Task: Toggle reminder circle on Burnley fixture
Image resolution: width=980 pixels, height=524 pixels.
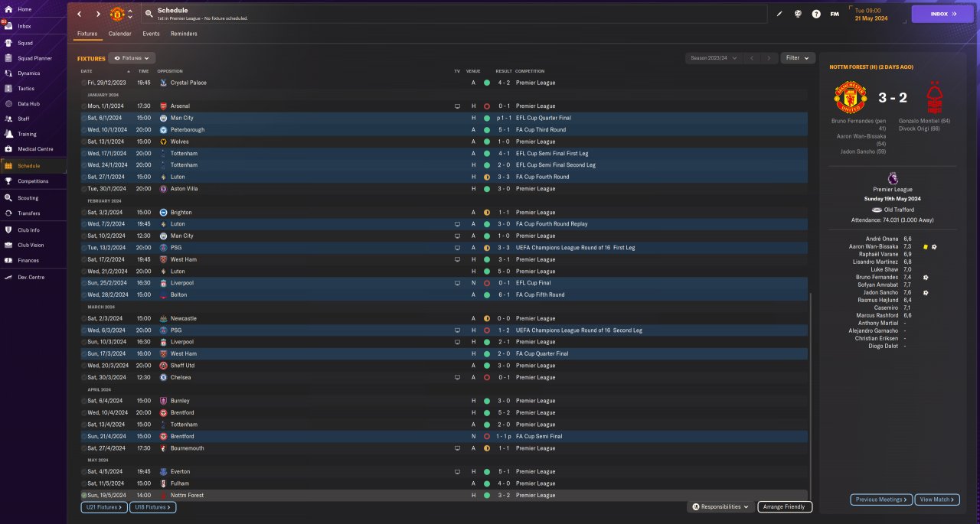Action: (x=83, y=401)
